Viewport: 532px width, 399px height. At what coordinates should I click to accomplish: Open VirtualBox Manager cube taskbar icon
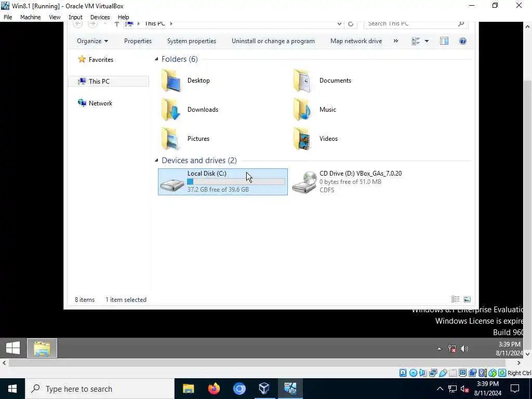264,389
